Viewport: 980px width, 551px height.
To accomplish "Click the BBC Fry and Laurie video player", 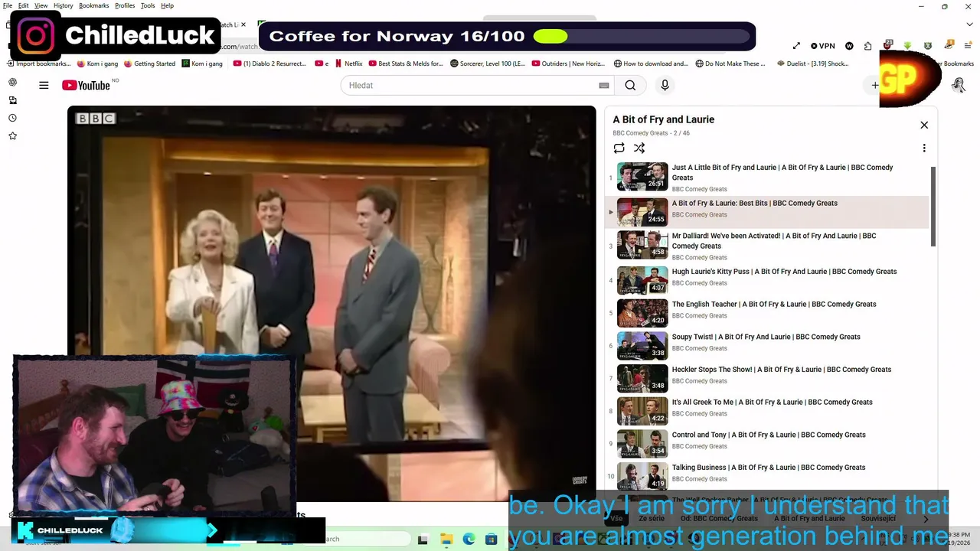I will coord(332,304).
